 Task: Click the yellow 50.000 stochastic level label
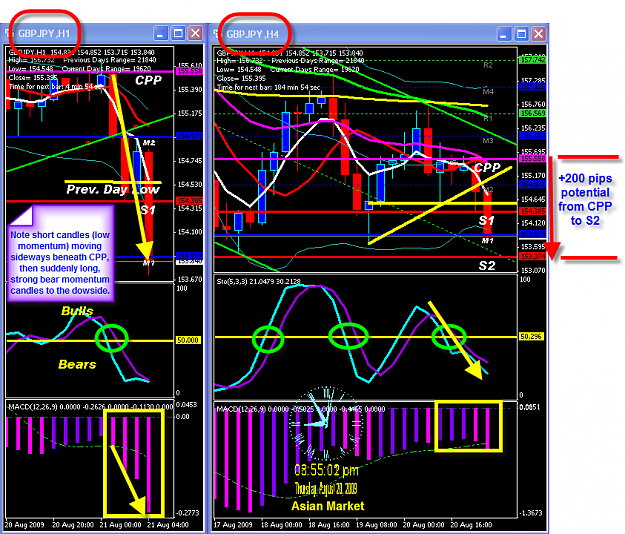189,340
